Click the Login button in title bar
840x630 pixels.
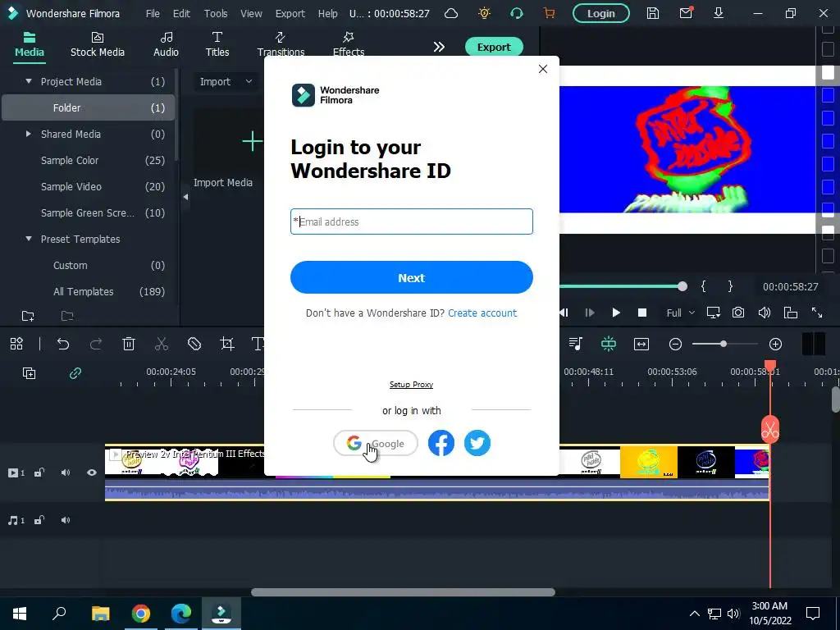point(601,13)
